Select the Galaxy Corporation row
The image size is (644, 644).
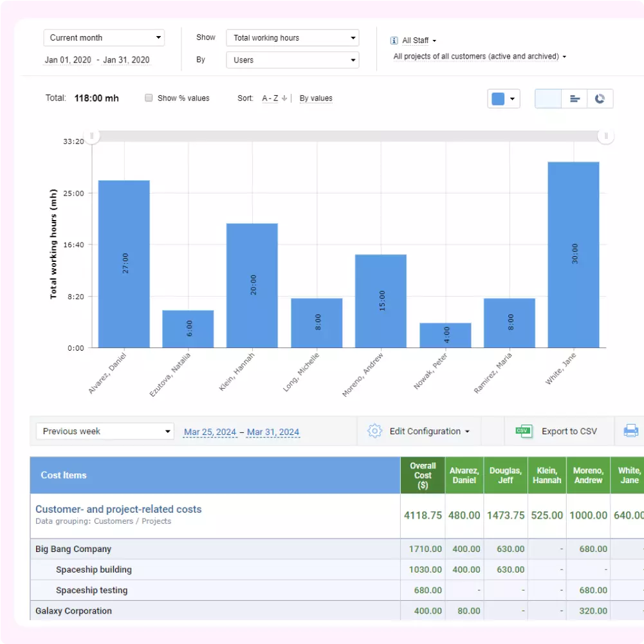pyautogui.click(x=336, y=611)
